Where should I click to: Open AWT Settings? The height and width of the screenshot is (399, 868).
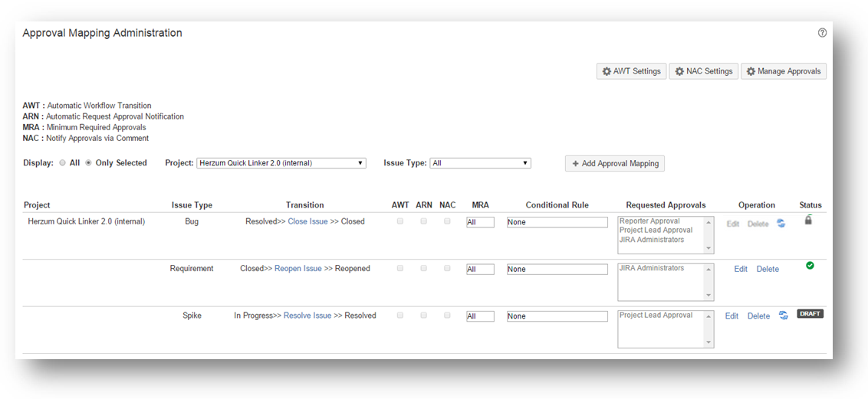pos(631,71)
